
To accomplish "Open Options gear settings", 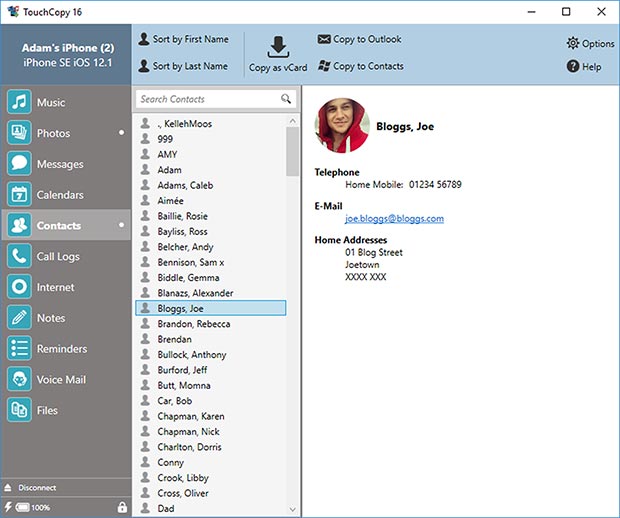I will (x=590, y=44).
